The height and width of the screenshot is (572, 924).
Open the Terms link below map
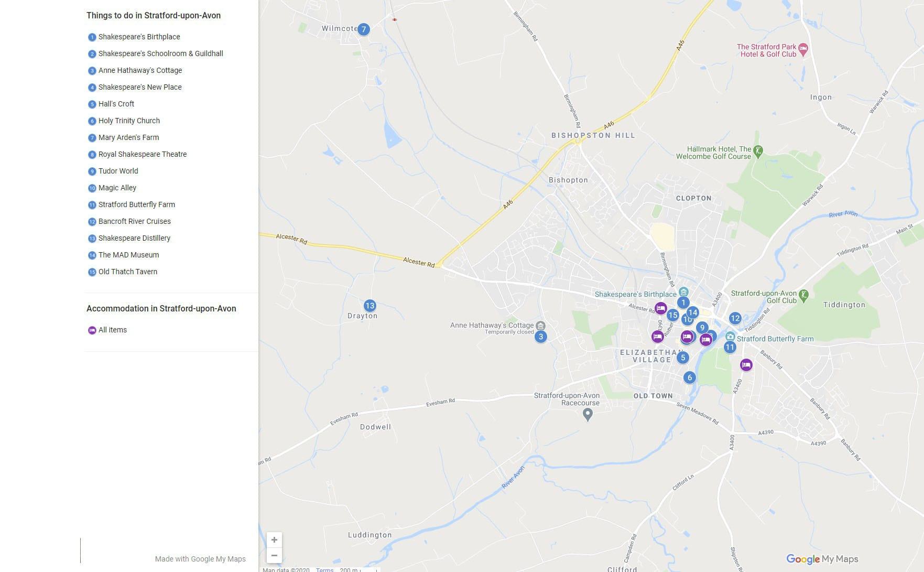tap(324, 570)
